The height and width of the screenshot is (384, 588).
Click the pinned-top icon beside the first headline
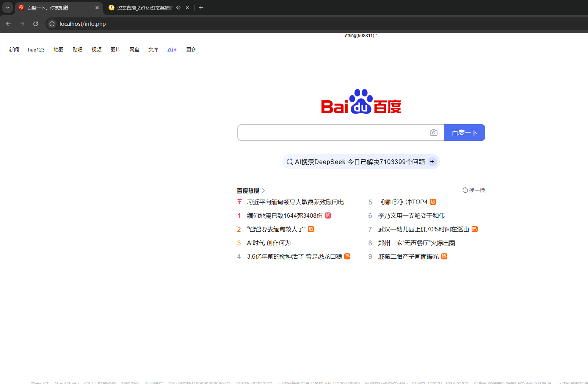(239, 202)
